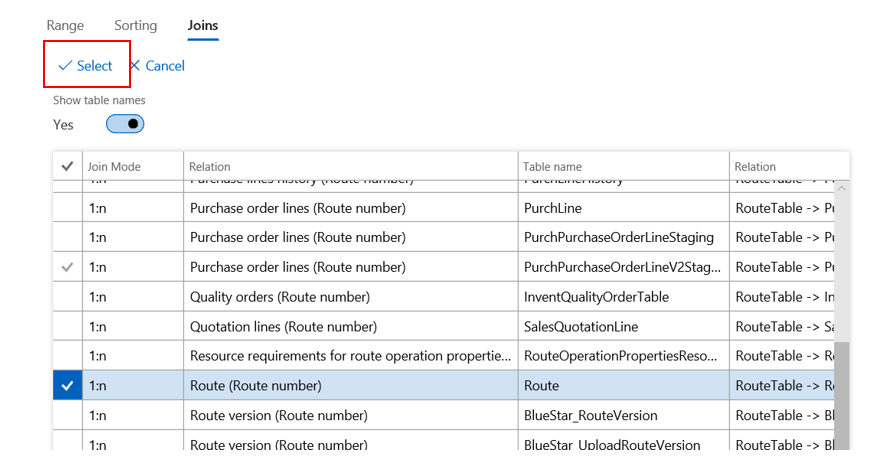Viewport: 885px width, 463px height.
Task: Click the InventQualityOrderTable table name cell
Action: [596, 297]
